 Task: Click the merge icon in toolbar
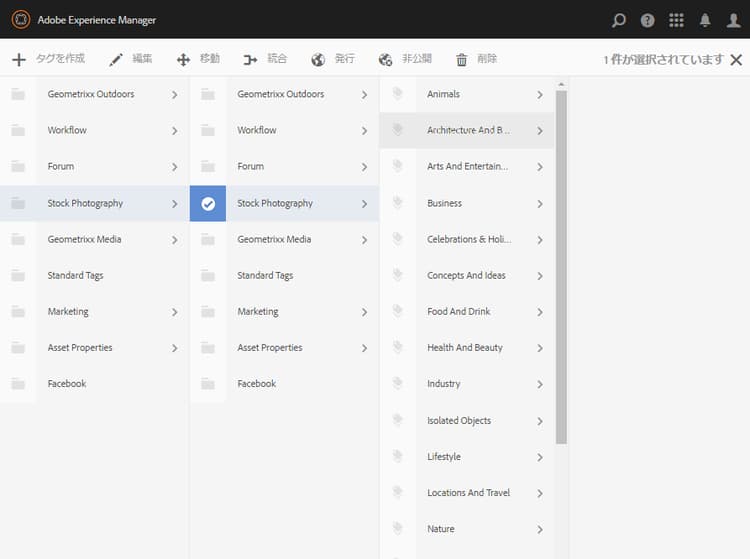point(250,59)
